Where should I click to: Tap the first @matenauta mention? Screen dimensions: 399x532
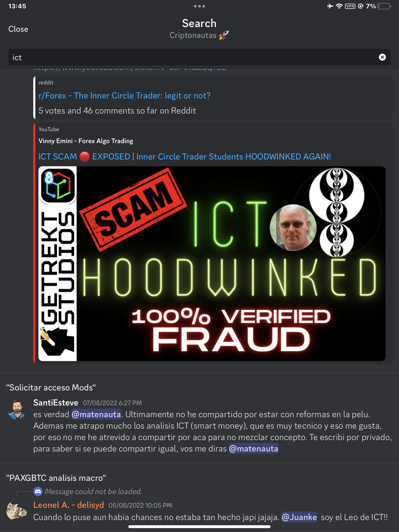point(96,414)
